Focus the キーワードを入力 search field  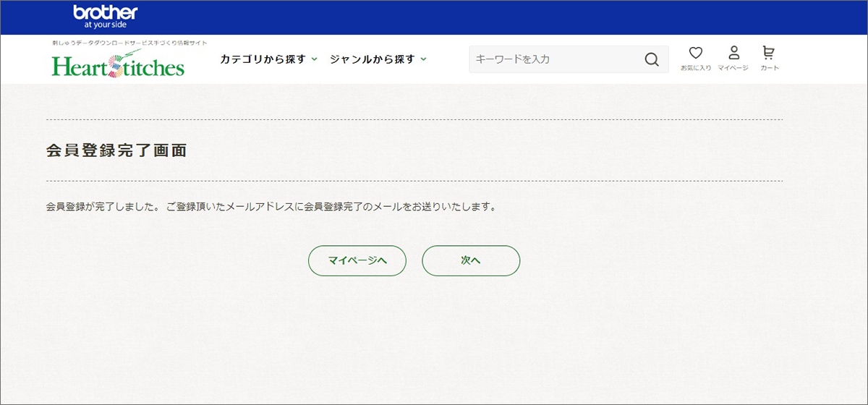[553, 59]
